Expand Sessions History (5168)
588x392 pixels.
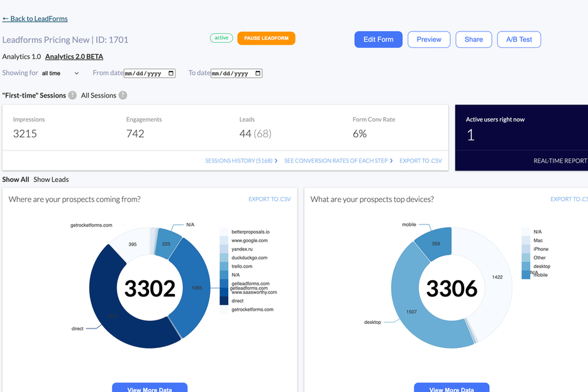pos(241,161)
